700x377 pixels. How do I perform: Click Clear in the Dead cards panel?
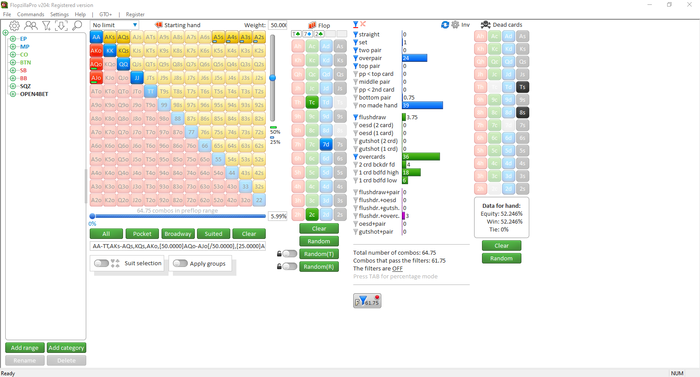coord(501,245)
